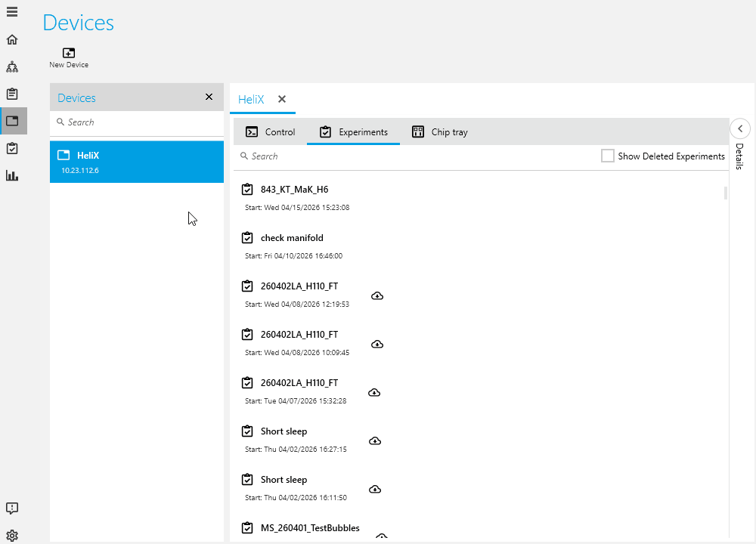Click the experiments list scrollbar thumb
The image size is (756, 544).
726,193
